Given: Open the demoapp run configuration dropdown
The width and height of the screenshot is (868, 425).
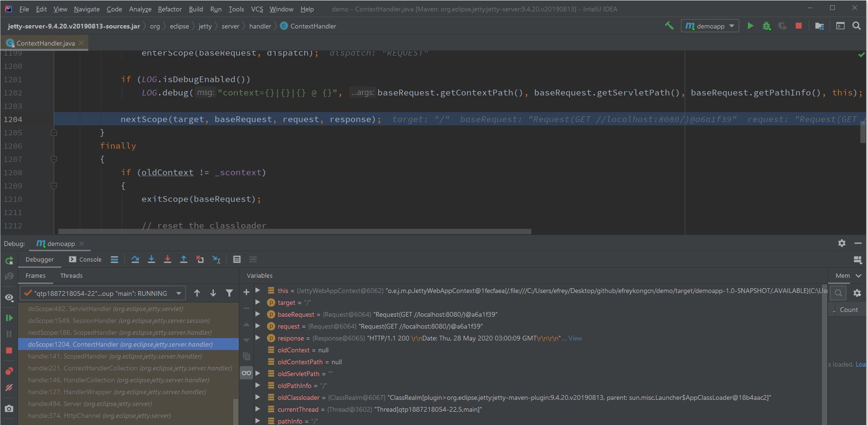Looking at the screenshot, I should tap(710, 26).
